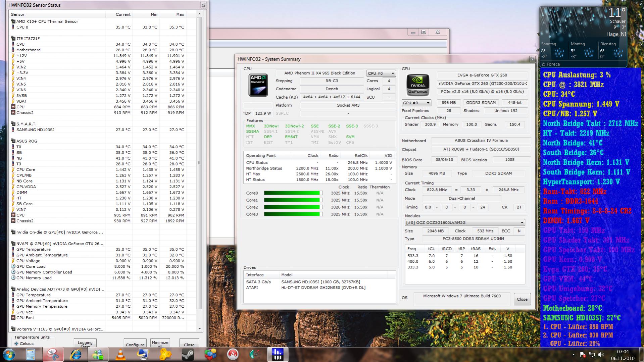Click the yellow PlayStation-symbols taskbar icon
The image size is (644, 362).
(165, 354)
